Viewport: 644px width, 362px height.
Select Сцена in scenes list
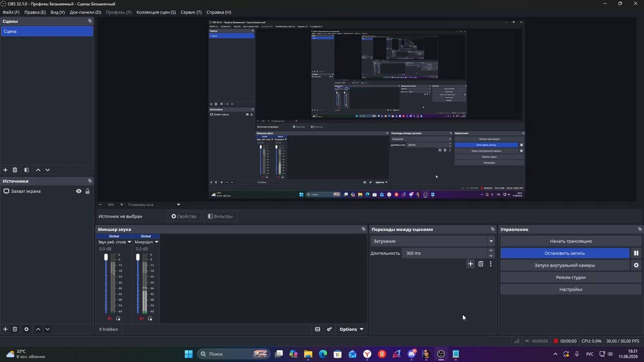click(47, 31)
